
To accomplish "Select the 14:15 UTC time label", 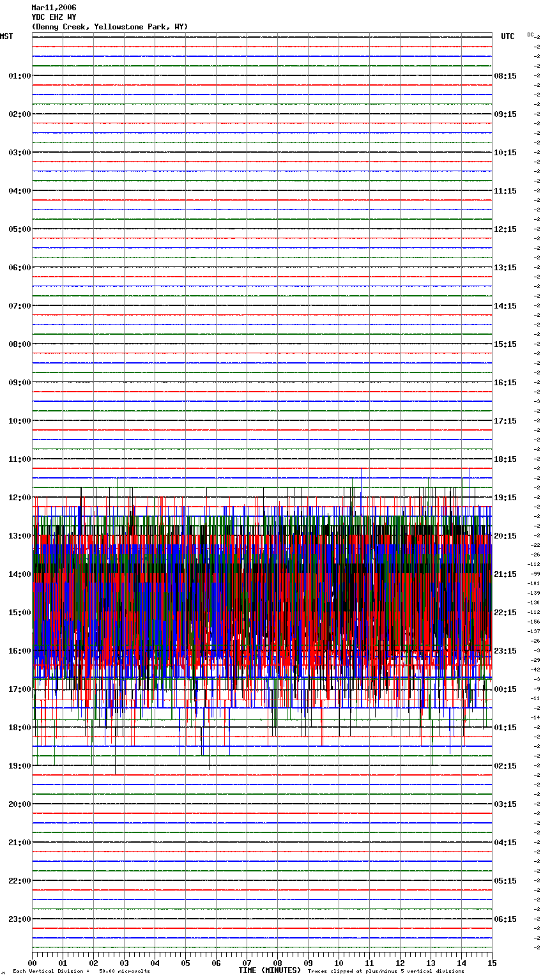I will [505, 306].
